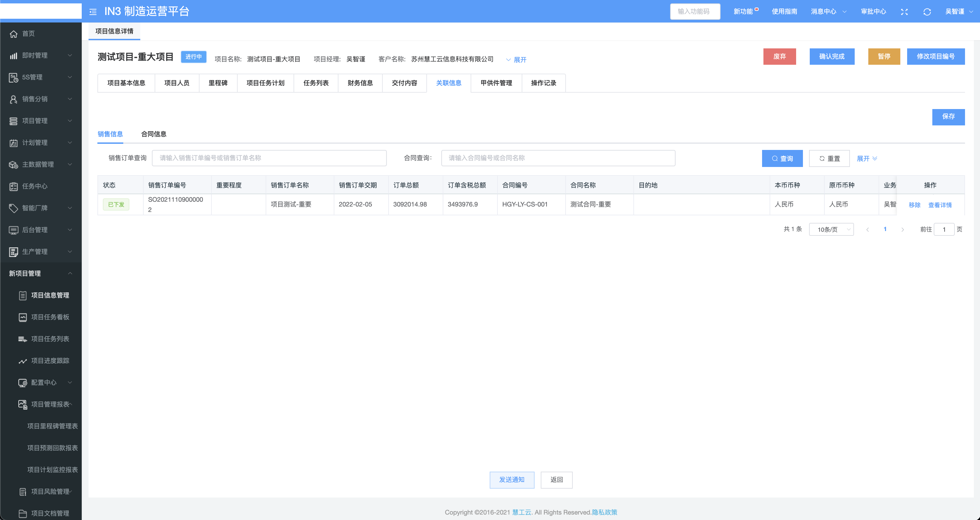The width and height of the screenshot is (980, 520).
Task: Switch to 财务信息 tab
Action: pos(360,83)
